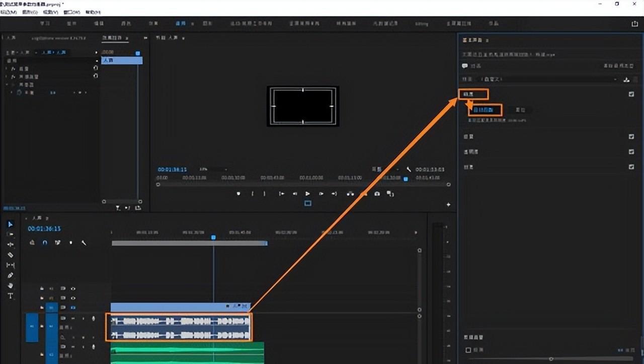The width and height of the screenshot is (644, 364).
Task: Toggle Clarity section checkbox
Action: click(x=631, y=152)
